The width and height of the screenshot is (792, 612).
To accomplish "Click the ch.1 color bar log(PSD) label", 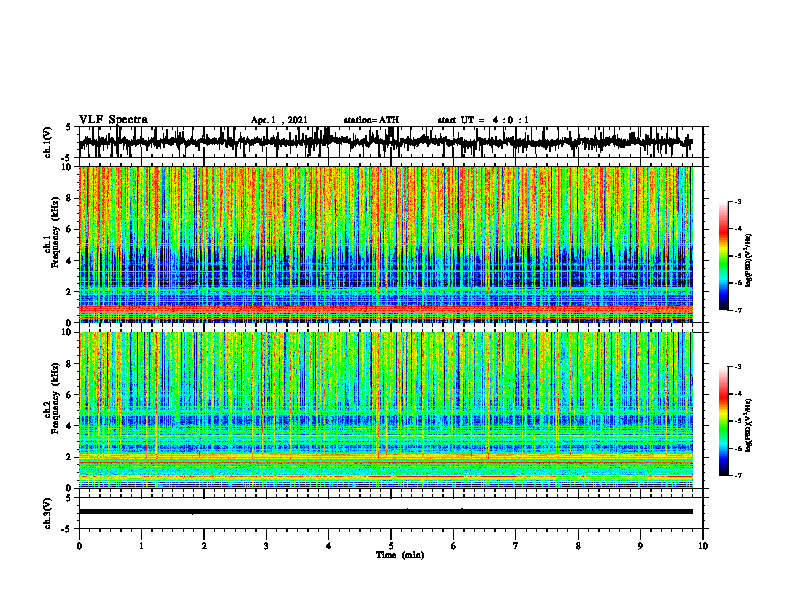I will [x=749, y=261].
